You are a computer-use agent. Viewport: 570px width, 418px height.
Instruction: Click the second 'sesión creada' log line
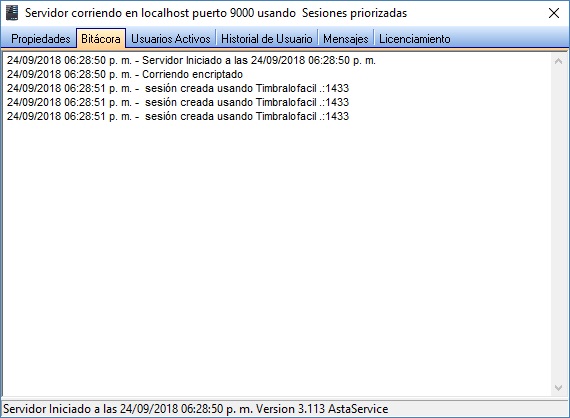(x=178, y=102)
